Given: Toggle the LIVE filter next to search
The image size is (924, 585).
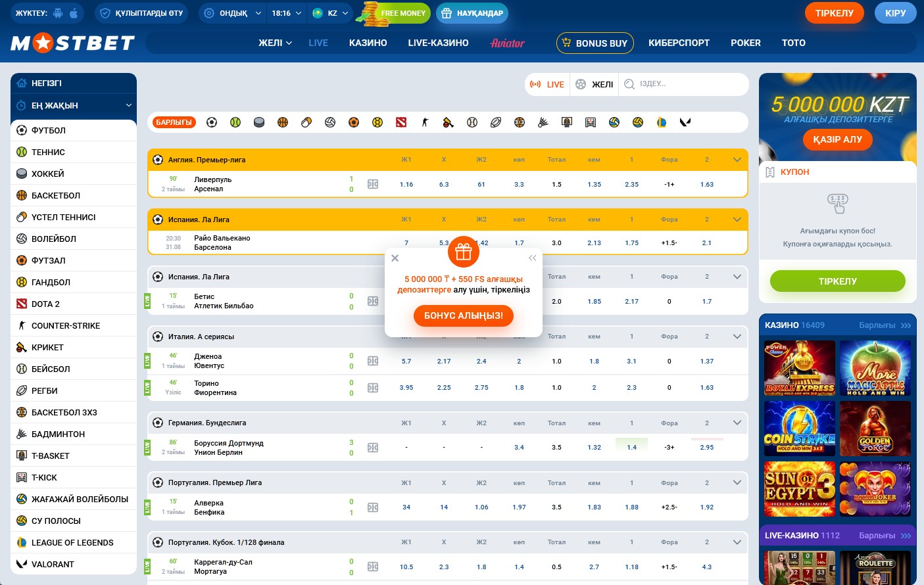Looking at the screenshot, I should click(548, 84).
